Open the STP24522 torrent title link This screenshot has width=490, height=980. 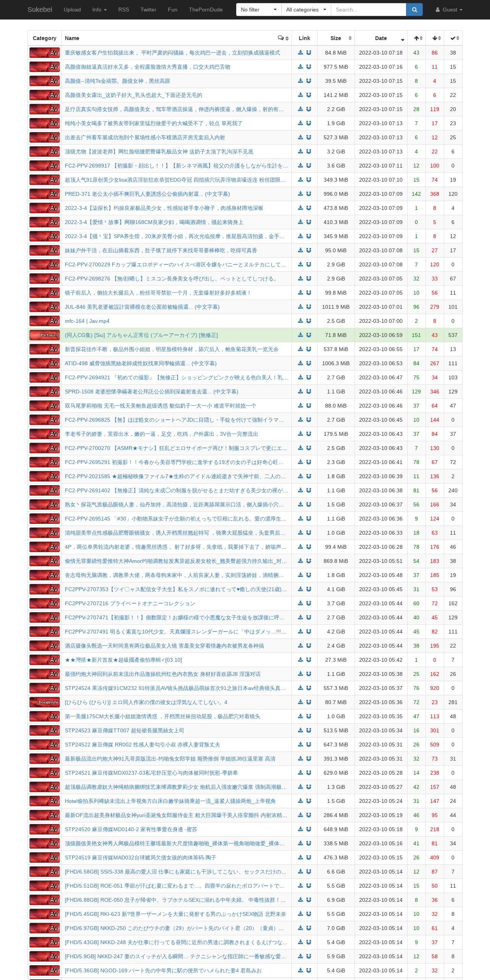pyautogui.click(x=142, y=745)
